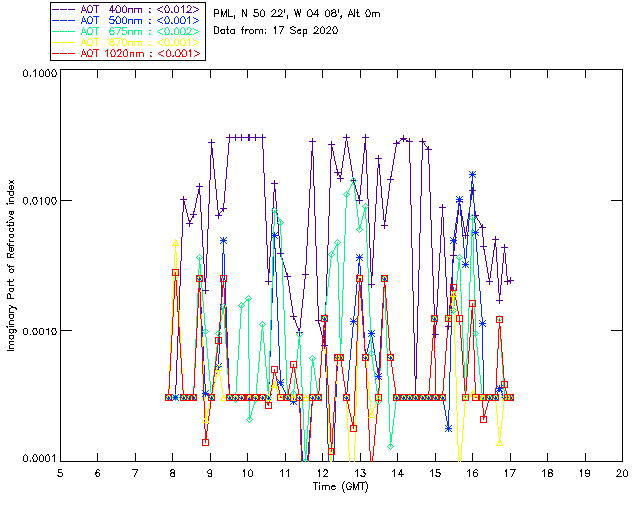Image resolution: width=640 pixels, height=512 pixels.
Task: Click the y-axis label 0.0010
Action: click(39, 331)
